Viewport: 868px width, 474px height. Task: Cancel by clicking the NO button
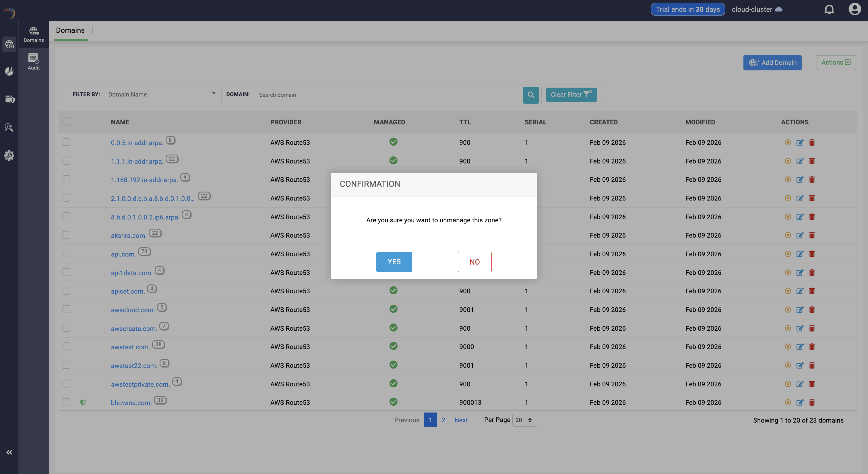[x=474, y=262]
